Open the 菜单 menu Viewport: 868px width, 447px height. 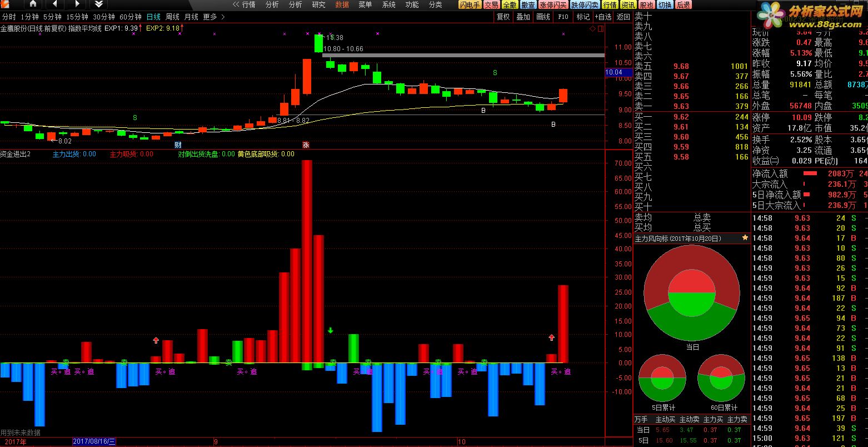pos(366,4)
